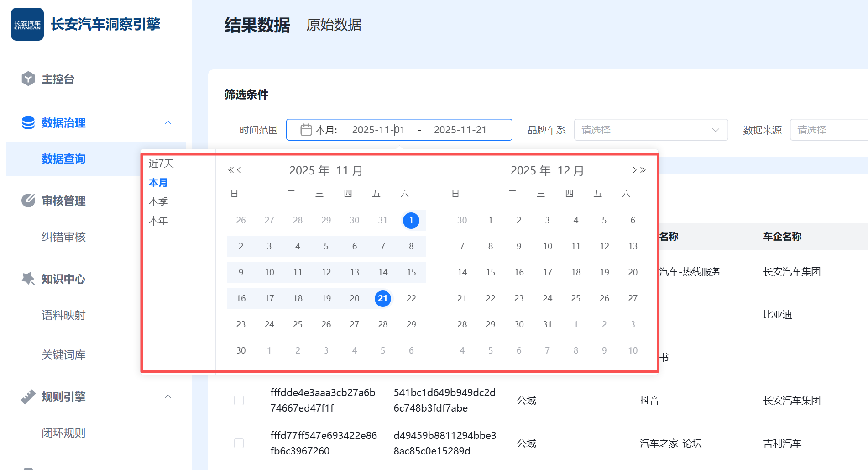Click the 规则引擎 ruler icon

click(x=28, y=396)
